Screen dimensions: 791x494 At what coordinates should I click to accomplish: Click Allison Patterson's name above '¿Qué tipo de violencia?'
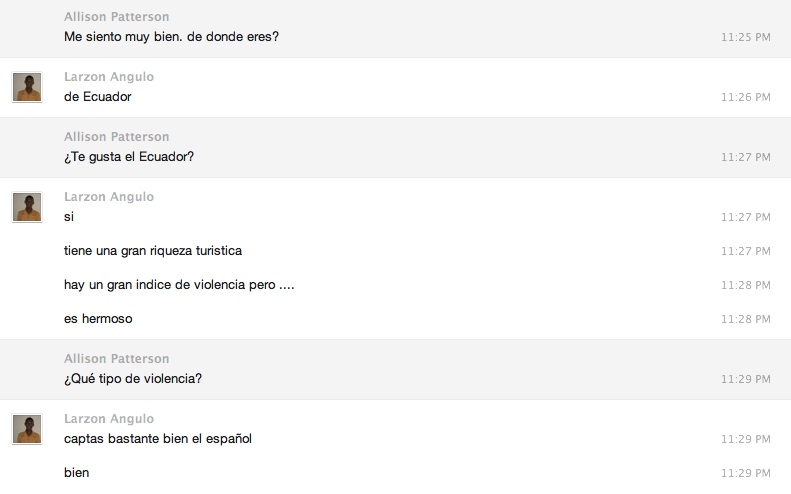tap(116, 359)
